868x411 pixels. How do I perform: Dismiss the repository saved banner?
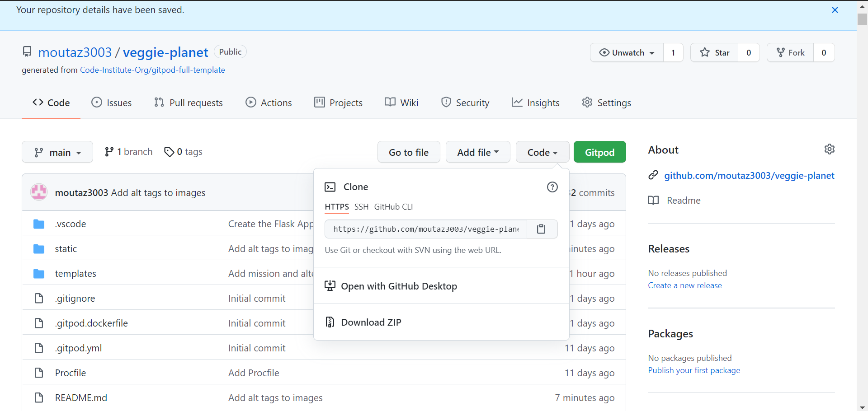[x=835, y=10]
